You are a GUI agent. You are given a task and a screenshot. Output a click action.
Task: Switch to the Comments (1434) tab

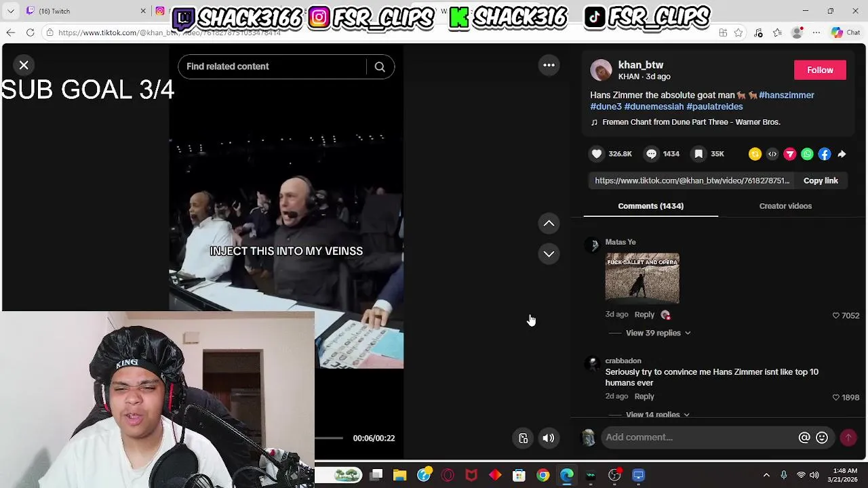[650, 206]
